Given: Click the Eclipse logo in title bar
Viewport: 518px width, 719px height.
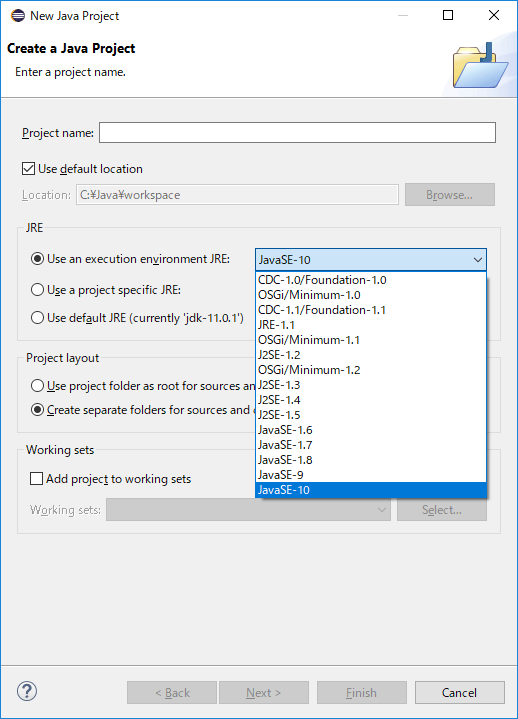Looking at the screenshot, I should pos(18,16).
